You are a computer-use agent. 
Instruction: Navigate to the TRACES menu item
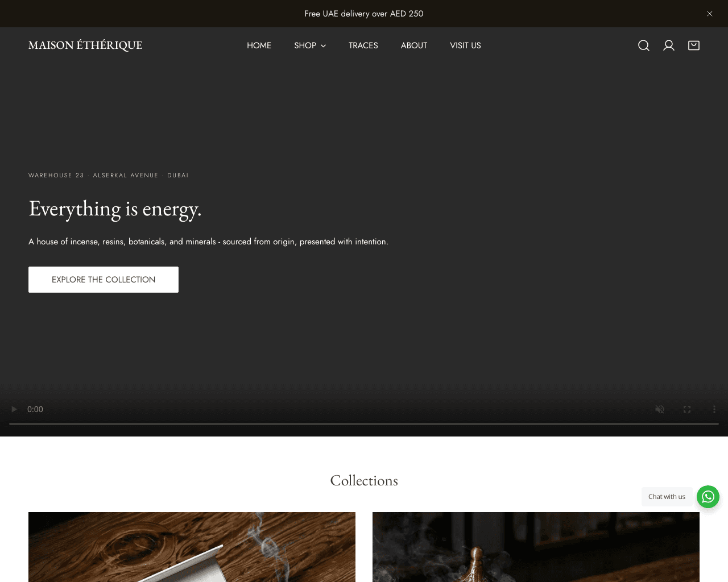click(363, 45)
